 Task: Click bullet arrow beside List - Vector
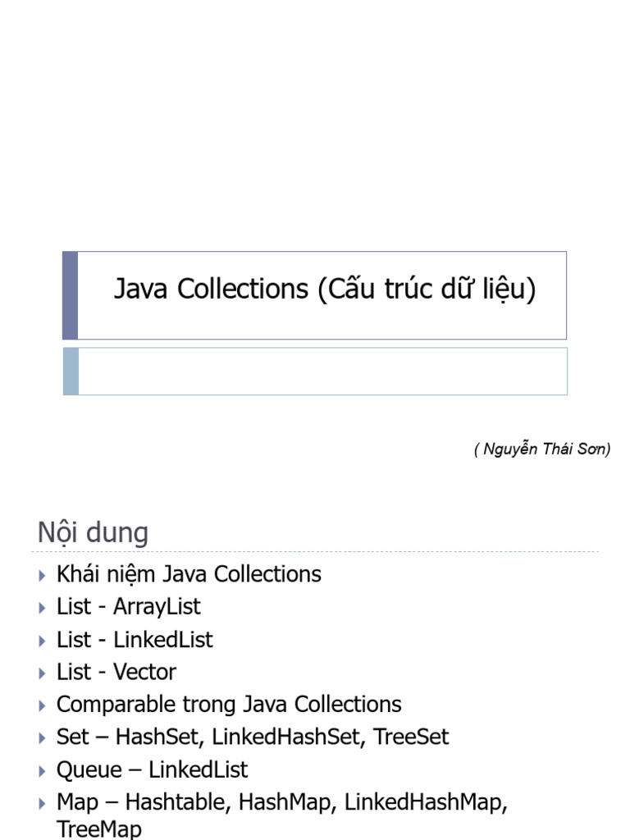coord(43,673)
